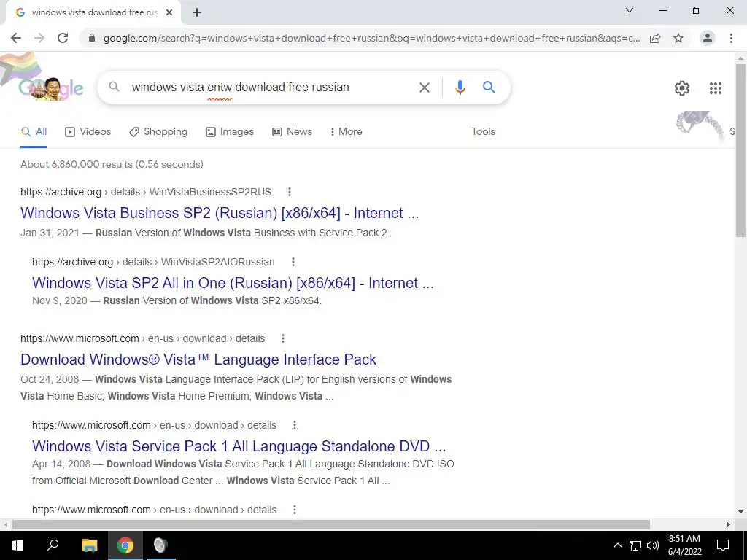
Task: Share this page icon in address bar
Action: point(655,38)
